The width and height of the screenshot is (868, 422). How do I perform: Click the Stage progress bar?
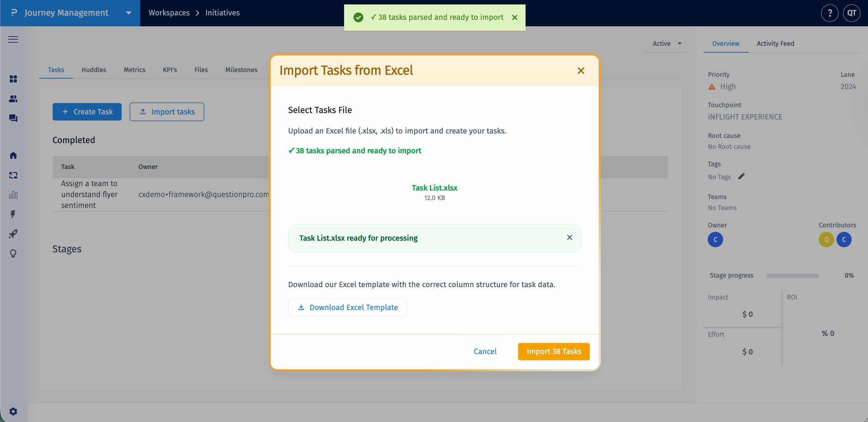[x=792, y=275]
